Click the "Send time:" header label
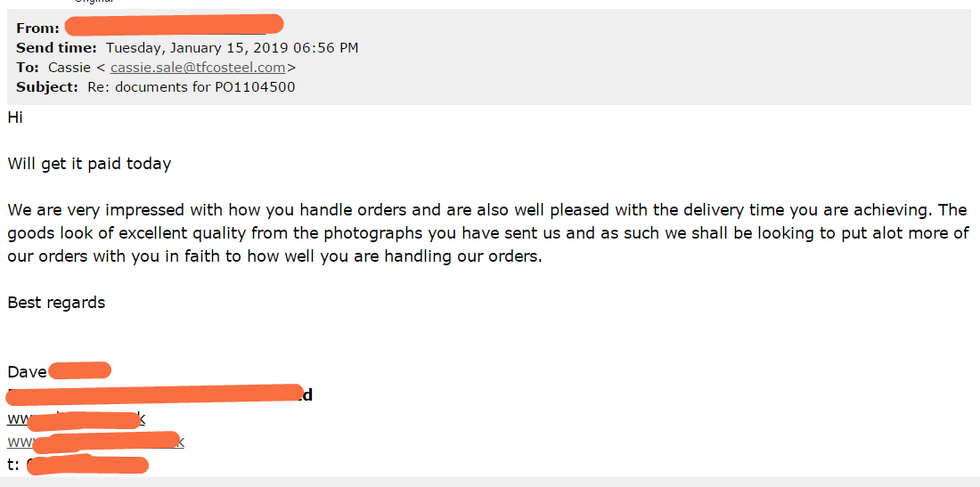980x487 pixels. click(56, 47)
